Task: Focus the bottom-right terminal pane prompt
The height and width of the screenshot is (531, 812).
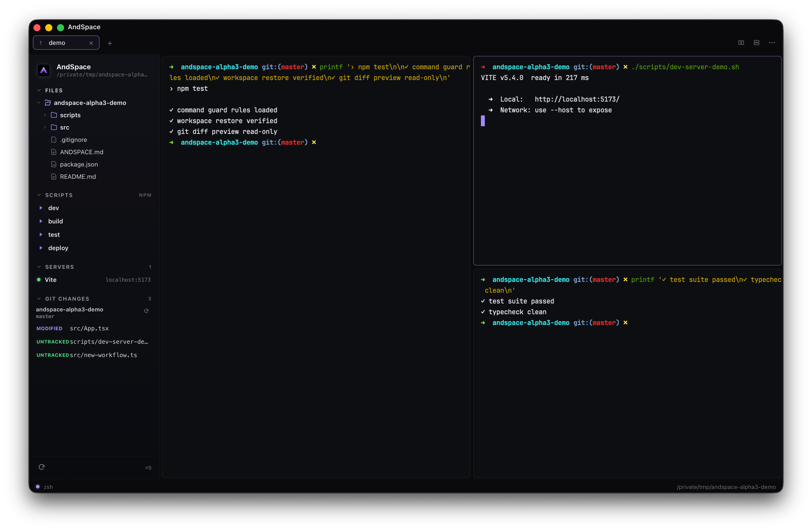Action: click(554, 323)
